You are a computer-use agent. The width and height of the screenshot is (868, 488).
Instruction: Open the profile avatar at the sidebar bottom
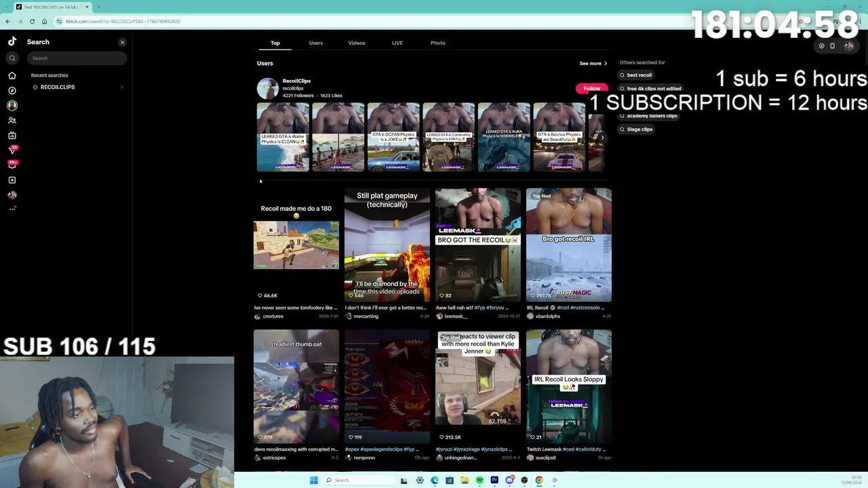(12, 195)
